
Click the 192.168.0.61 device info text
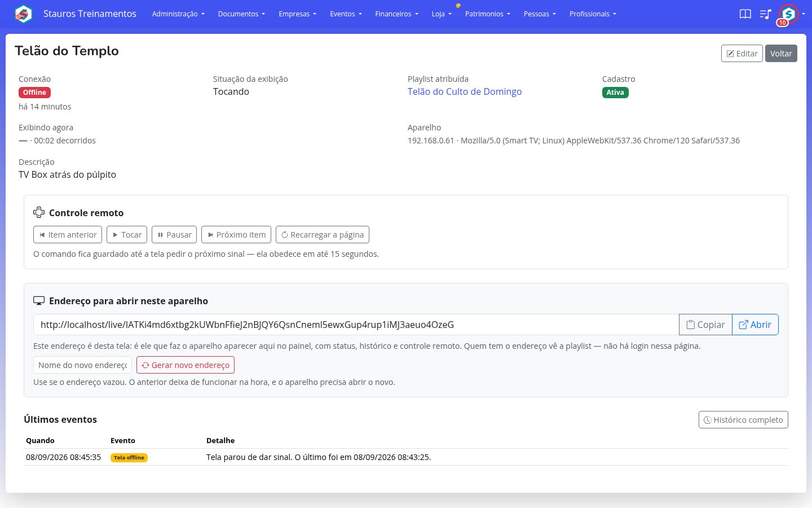(573, 141)
